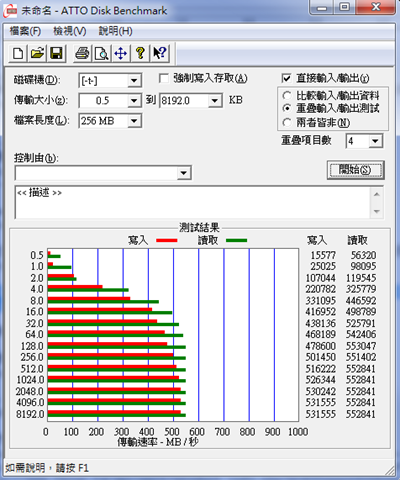The height and width of the screenshot is (480, 400).
Task: Click the red 寫入 legend swatch
Action: click(167, 240)
